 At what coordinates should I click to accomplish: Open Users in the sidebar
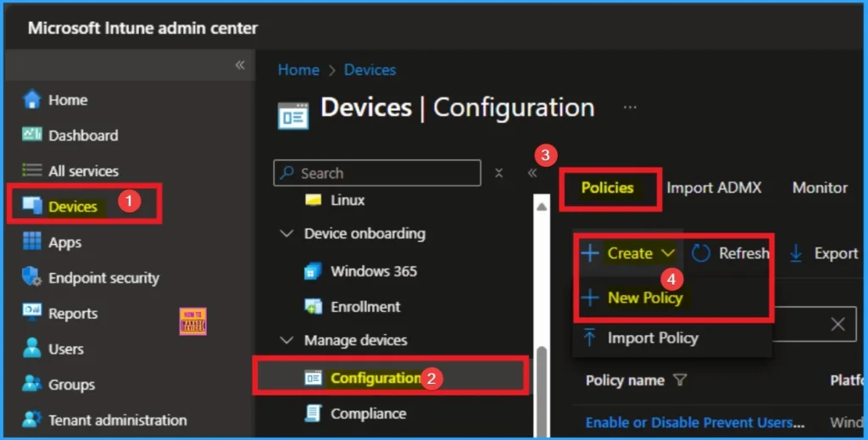[66, 348]
